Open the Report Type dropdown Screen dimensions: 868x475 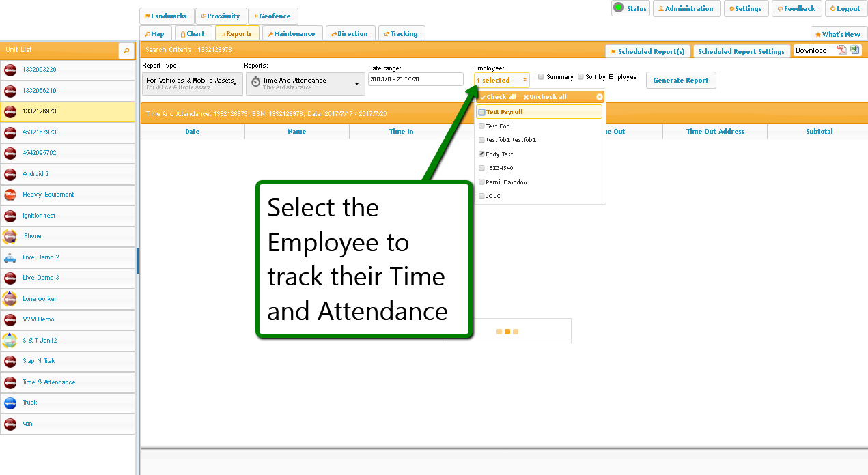[x=192, y=83]
